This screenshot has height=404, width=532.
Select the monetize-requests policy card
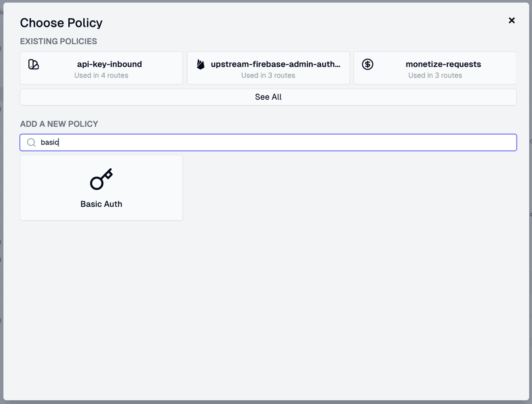pyautogui.click(x=435, y=68)
